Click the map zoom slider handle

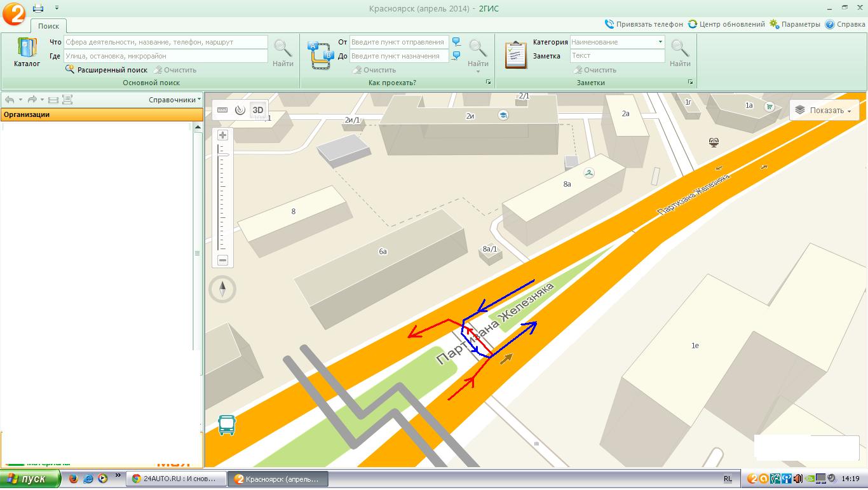(x=223, y=154)
